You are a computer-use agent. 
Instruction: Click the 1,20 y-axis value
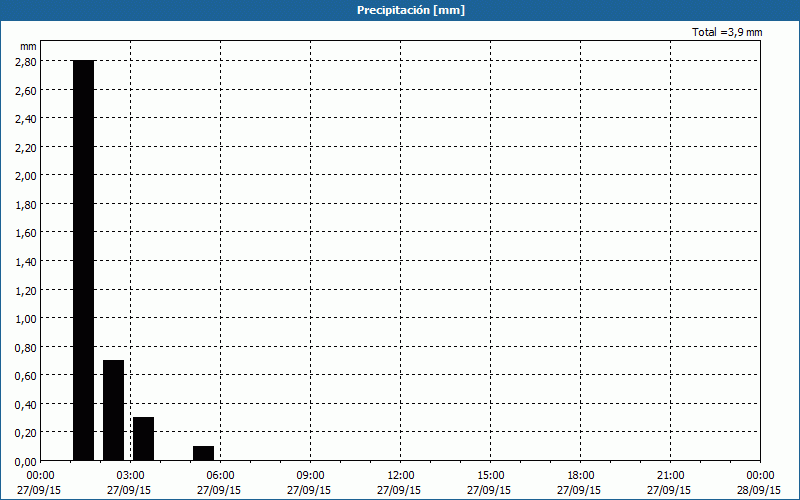point(26,290)
